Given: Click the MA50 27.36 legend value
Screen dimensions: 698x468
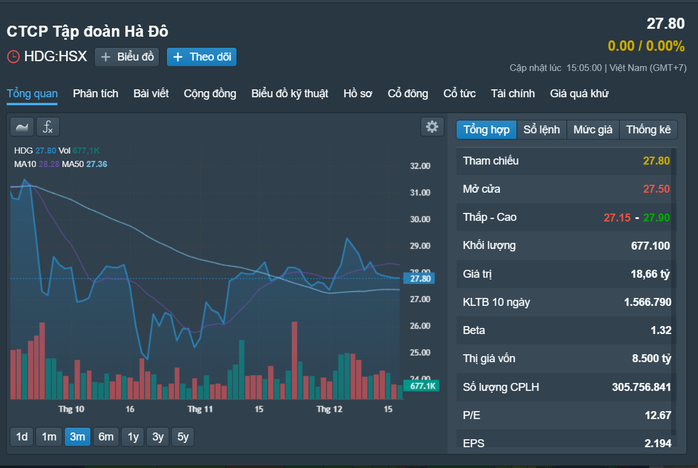Looking at the screenshot, I should (x=97, y=164).
